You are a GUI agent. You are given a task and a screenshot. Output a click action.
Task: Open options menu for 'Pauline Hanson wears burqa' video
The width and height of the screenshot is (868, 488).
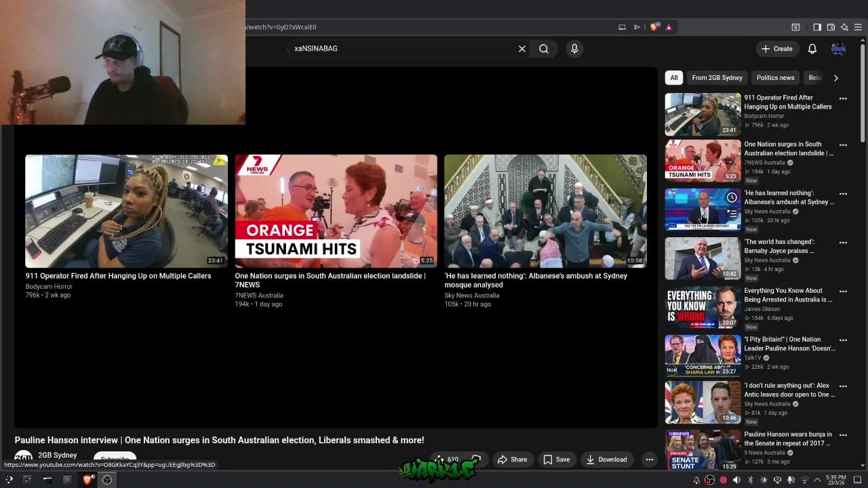(x=843, y=434)
